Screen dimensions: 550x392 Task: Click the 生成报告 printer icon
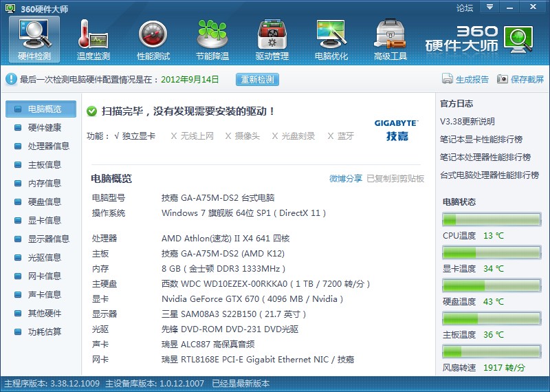coord(448,79)
